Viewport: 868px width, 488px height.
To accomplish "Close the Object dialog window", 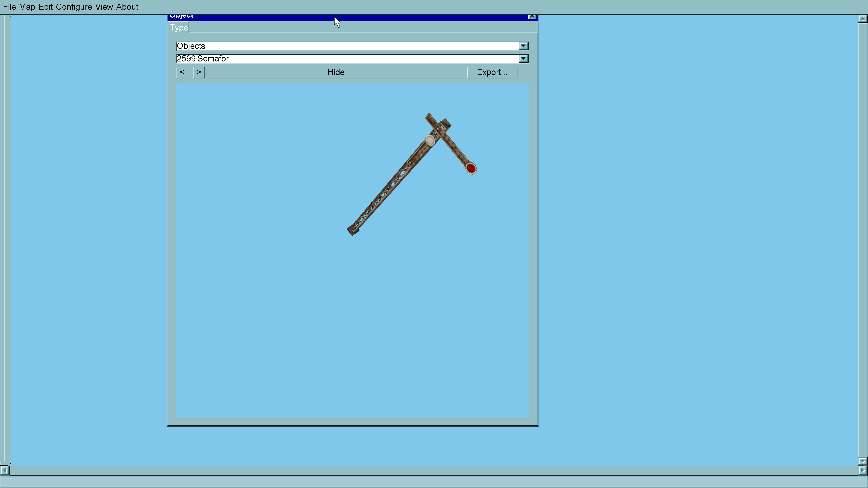I will [532, 16].
